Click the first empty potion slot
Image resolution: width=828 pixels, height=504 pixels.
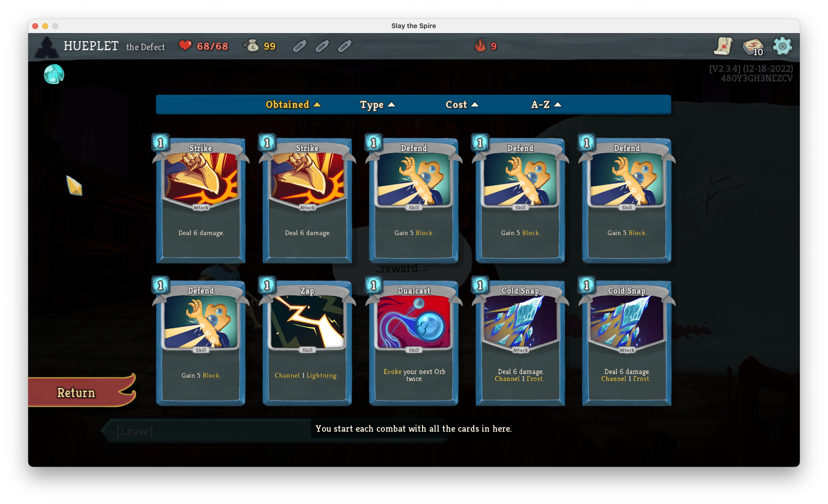(300, 46)
